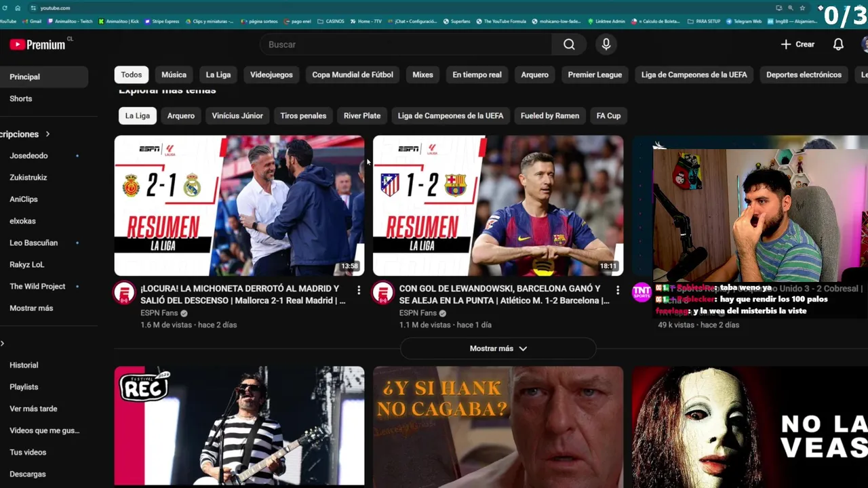868x488 pixels.
Task: Click the YouTube Premium logo
Action: coord(38,45)
